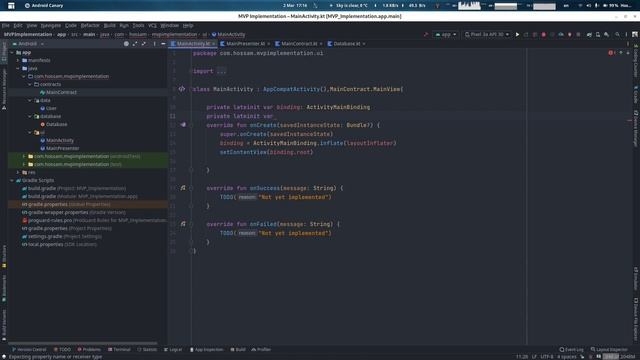Open the Logcat tool window
The width and height of the screenshot is (640, 360).
point(173,349)
